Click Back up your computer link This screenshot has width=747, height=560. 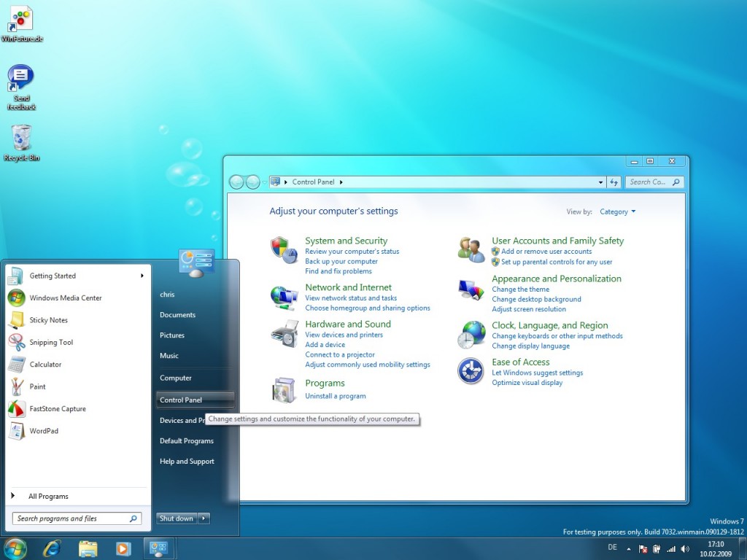341,262
